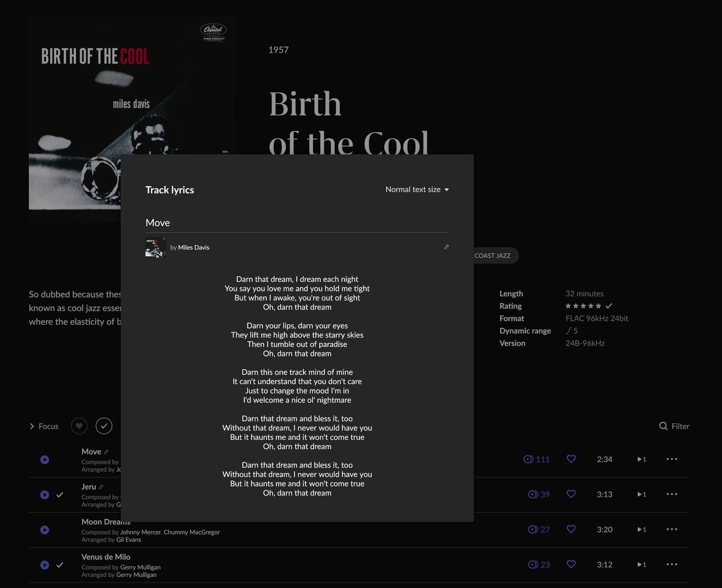Open more options for the track Jeru
This screenshot has height=588, width=722.
pos(672,494)
